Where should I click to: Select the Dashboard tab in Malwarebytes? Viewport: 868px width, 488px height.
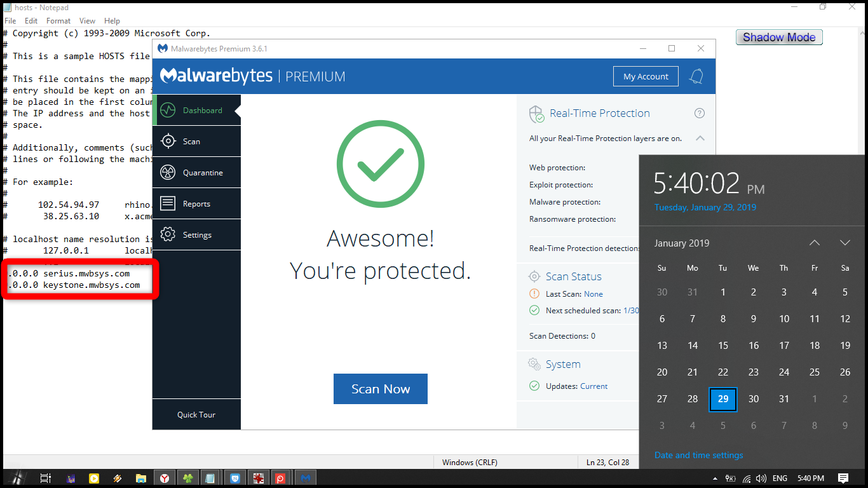[196, 110]
